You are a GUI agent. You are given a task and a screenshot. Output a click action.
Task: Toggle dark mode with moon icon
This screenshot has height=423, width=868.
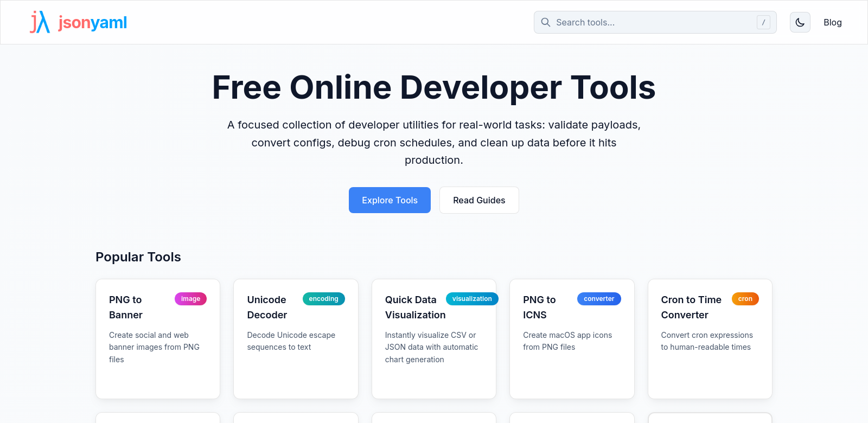click(x=800, y=22)
